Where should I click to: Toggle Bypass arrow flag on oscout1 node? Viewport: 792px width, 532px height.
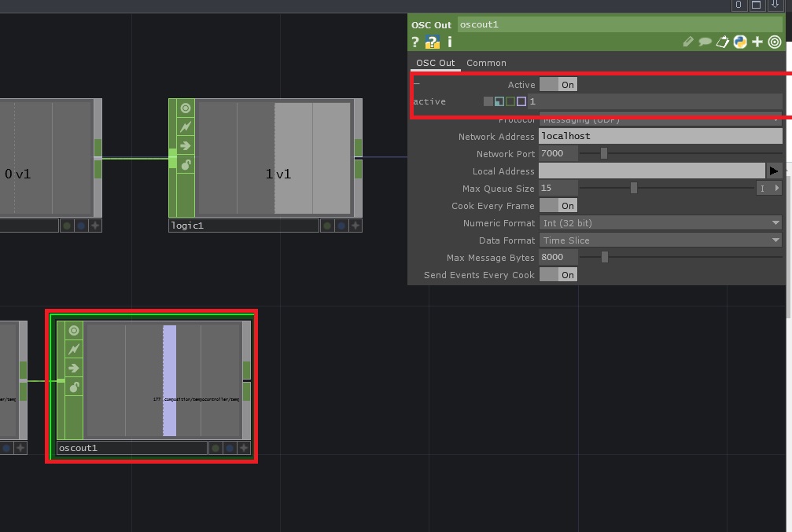[x=74, y=368]
